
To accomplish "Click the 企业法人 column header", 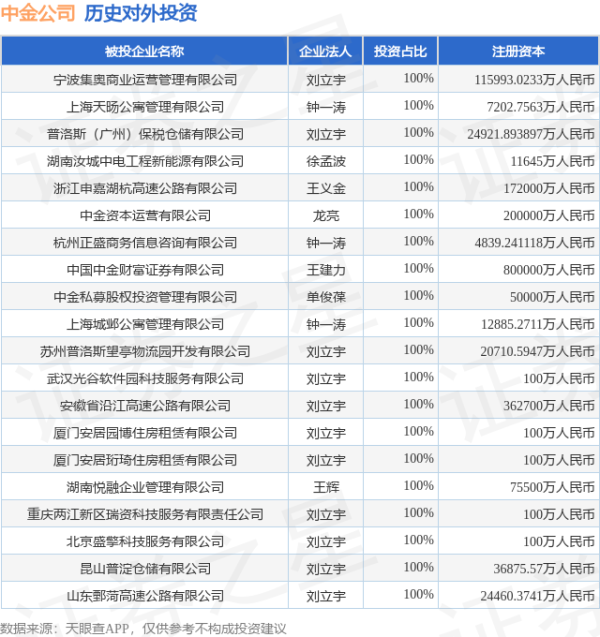I will click(325, 51).
